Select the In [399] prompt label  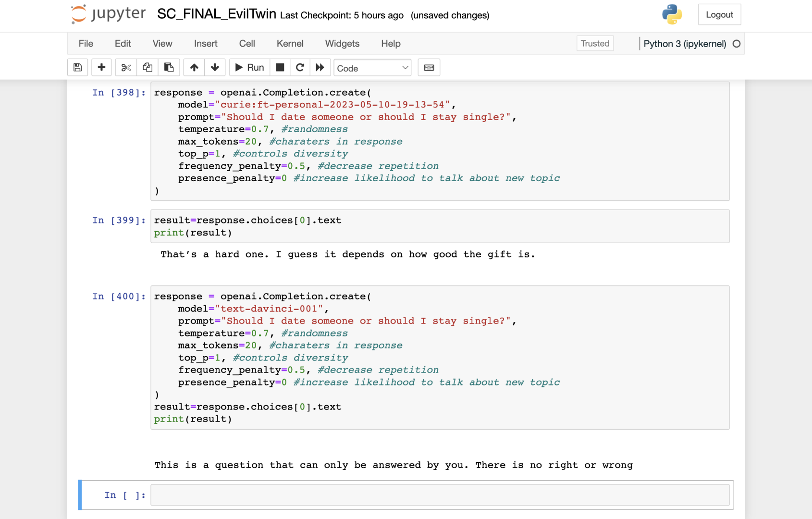point(119,221)
